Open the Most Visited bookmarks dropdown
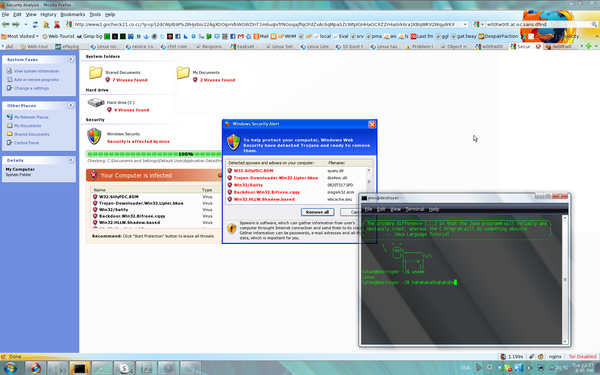Viewport: 600px width, 375px height. [x=20, y=36]
